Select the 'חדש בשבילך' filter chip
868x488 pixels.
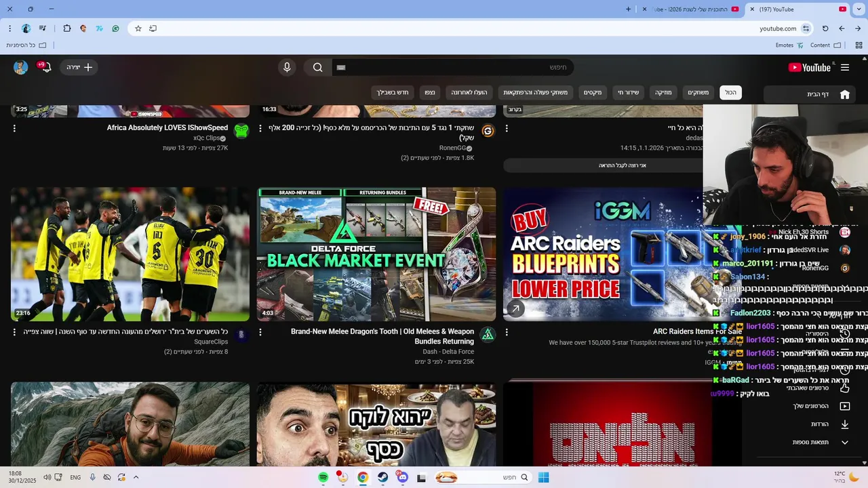tap(393, 92)
